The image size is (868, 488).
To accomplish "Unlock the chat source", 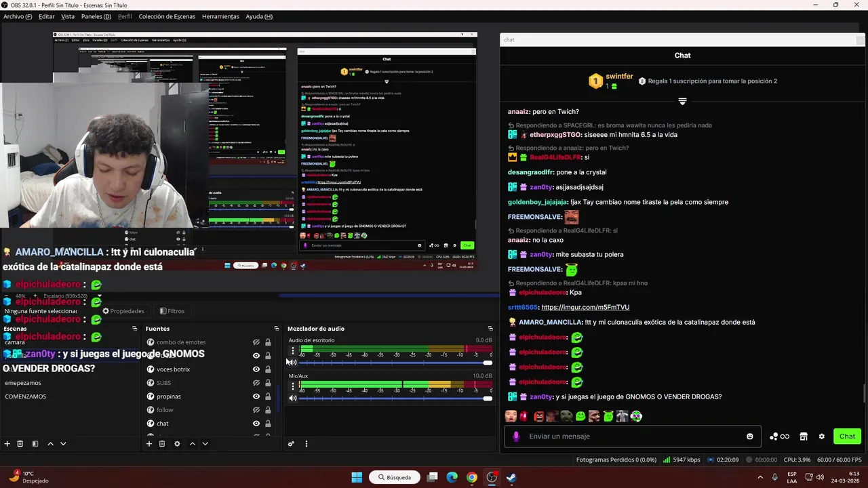I will (x=268, y=424).
